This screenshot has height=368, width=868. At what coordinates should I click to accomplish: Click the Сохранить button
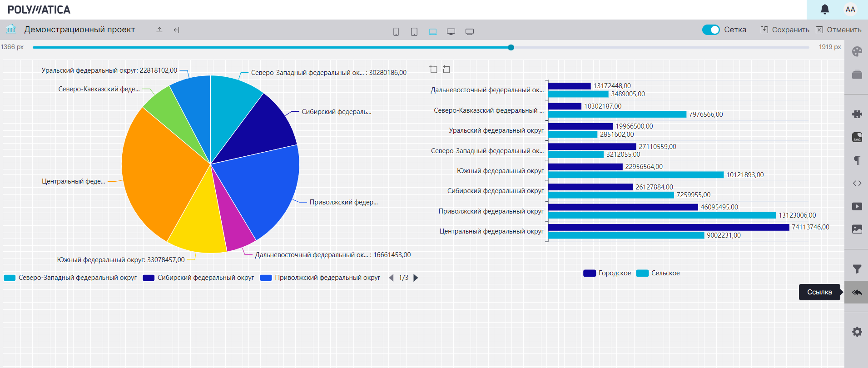pos(785,30)
